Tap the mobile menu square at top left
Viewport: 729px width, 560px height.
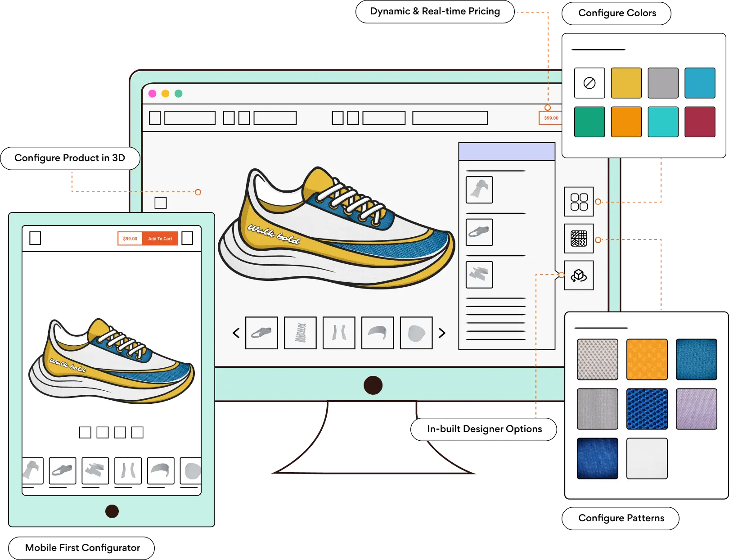point(35,238)
